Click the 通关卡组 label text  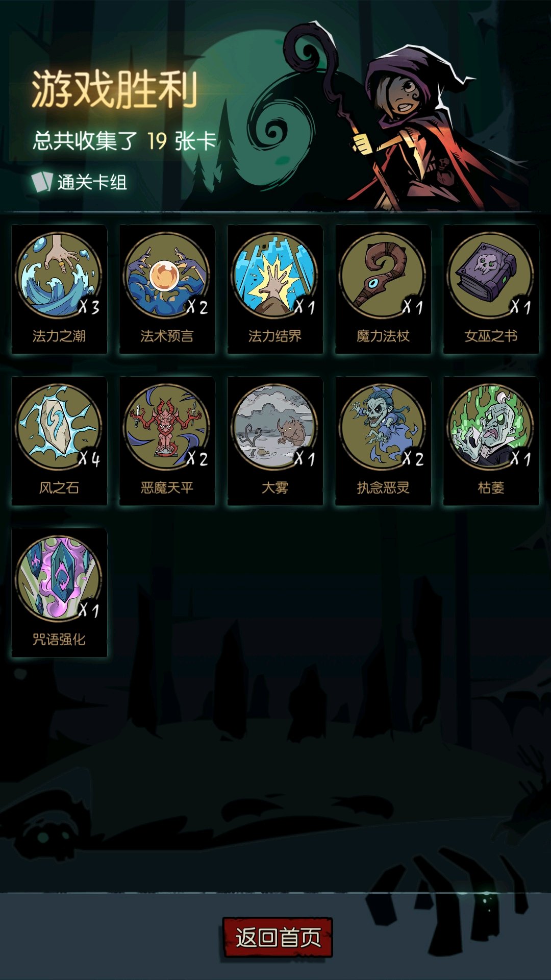coord(92,182)
